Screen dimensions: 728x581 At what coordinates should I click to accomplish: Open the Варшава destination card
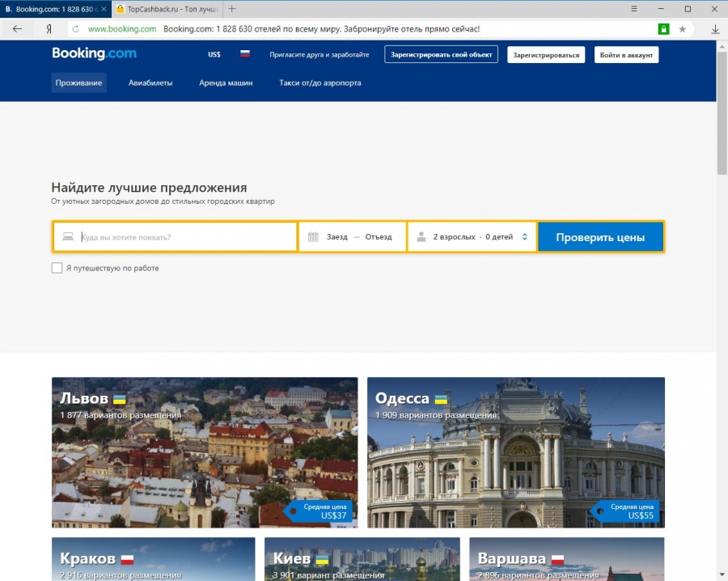pyautogui.click(x=567, y=559)
